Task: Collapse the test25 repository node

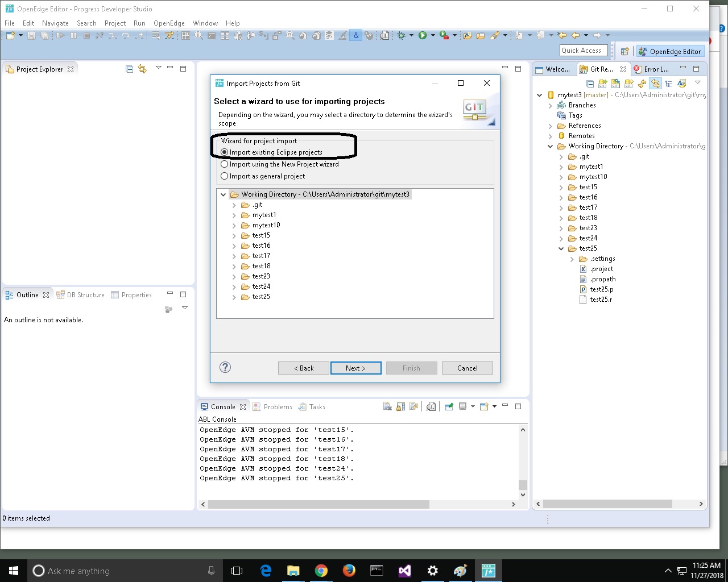Action: (x=561, y=248)
